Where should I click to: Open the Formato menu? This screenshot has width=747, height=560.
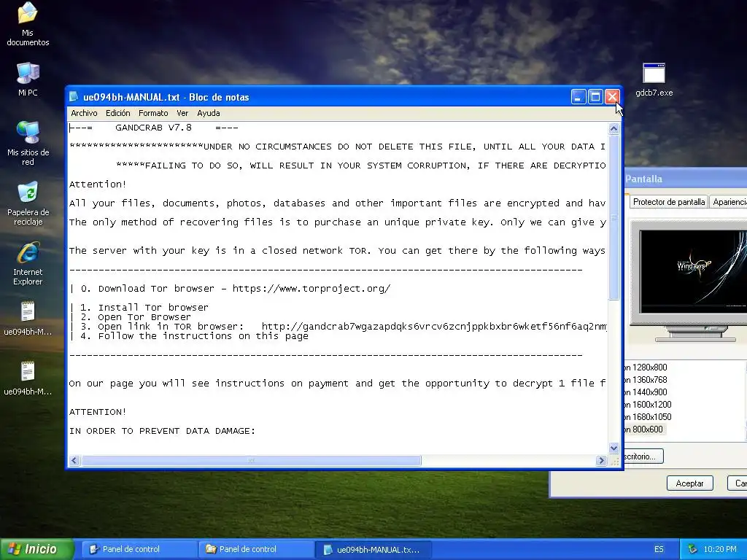[x=153, y=113]
